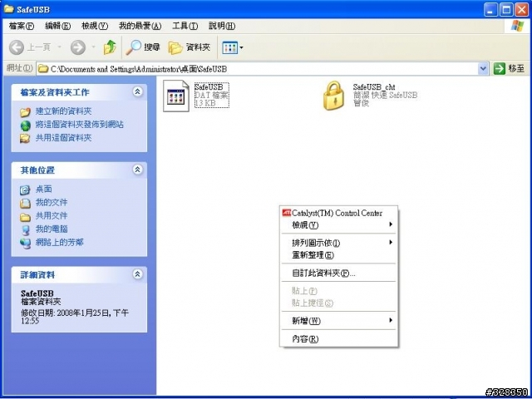Collapse the 詳細資料 panel
The width and height of the screenshot is (532, 399).
click(137, 274)
